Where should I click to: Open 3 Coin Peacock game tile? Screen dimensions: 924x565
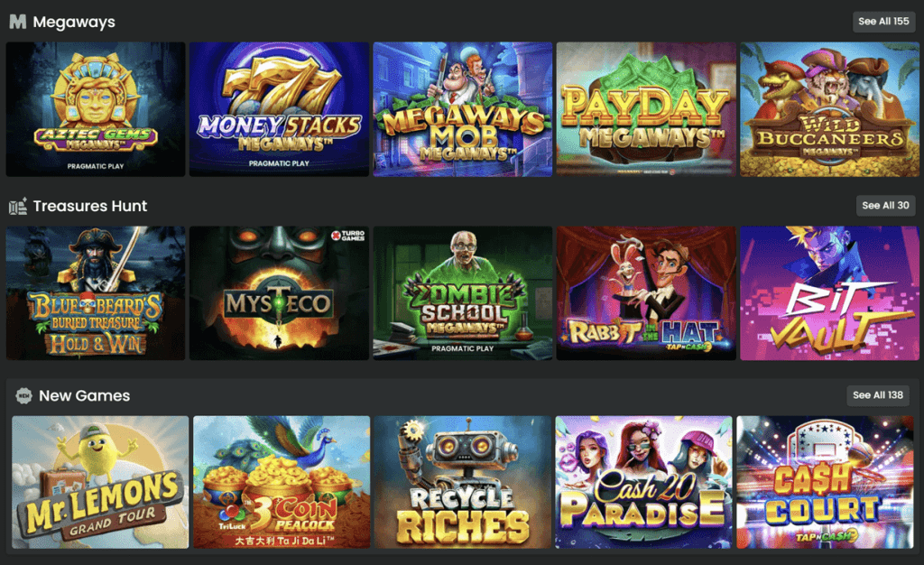point(282,483)
